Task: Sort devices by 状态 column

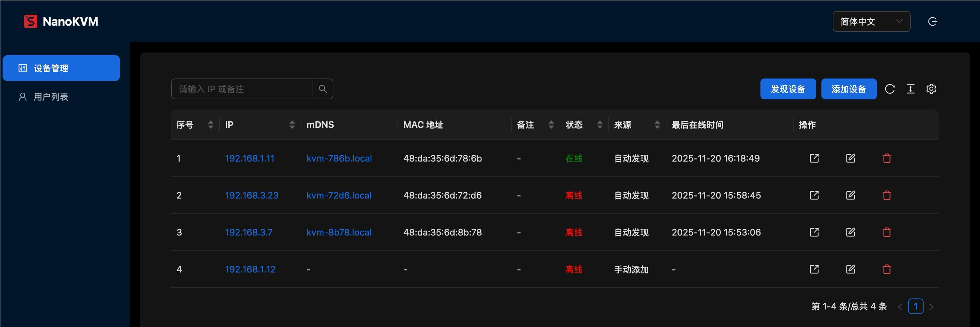Action: (600, 125)
